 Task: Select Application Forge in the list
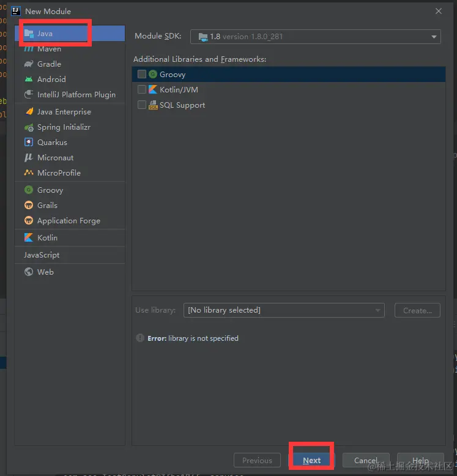pos(70,220)
